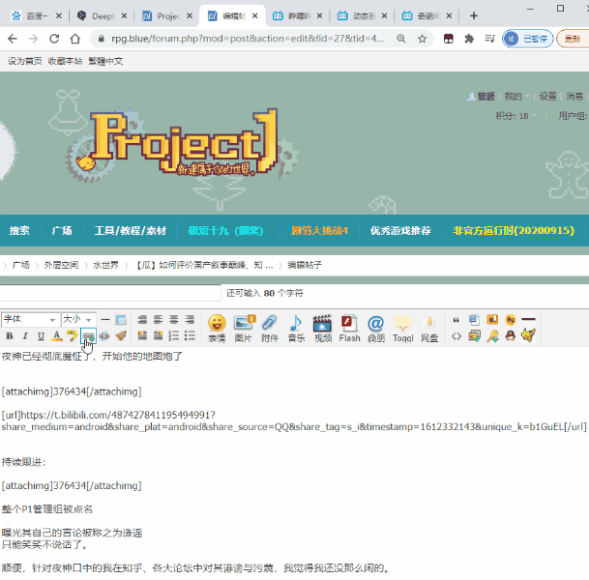Click the insert picture (图片) icon

[243, 328]
